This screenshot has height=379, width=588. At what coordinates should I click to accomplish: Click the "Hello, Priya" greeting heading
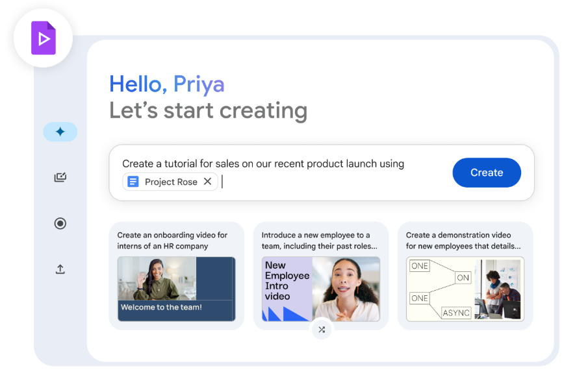point(167,84)
